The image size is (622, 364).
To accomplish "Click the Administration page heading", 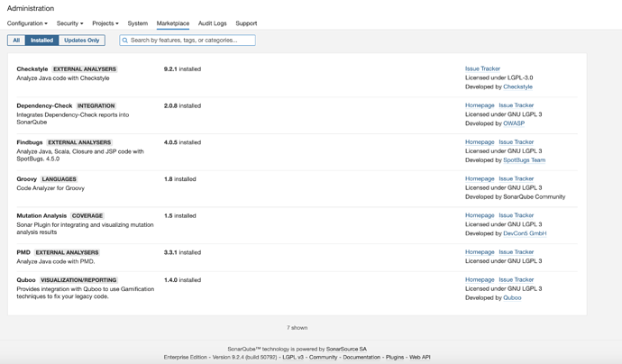I will (31, 8).
